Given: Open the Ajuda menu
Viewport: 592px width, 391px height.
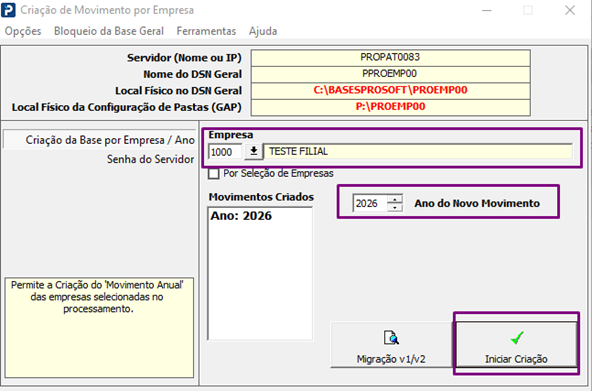Looking at the screenshot, I should click(263, 31).
